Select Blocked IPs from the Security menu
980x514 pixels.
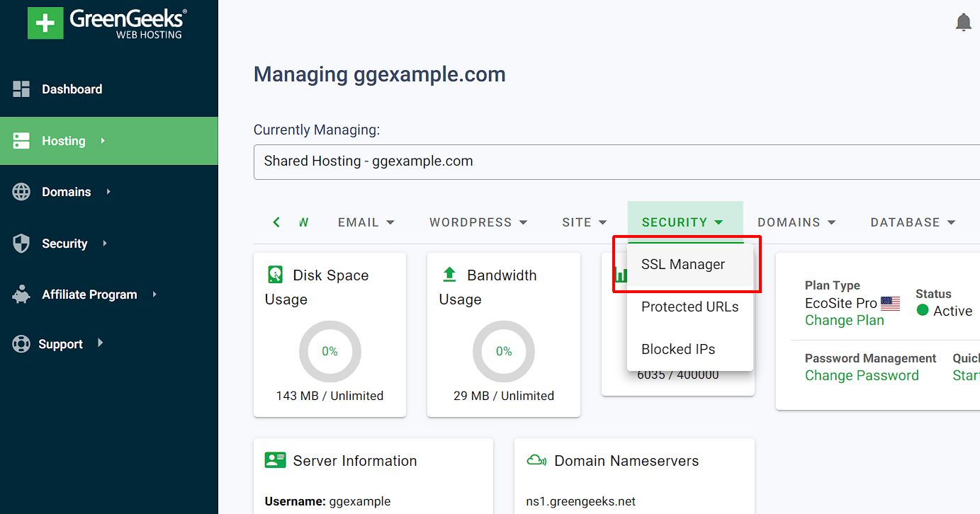(690, 350)
